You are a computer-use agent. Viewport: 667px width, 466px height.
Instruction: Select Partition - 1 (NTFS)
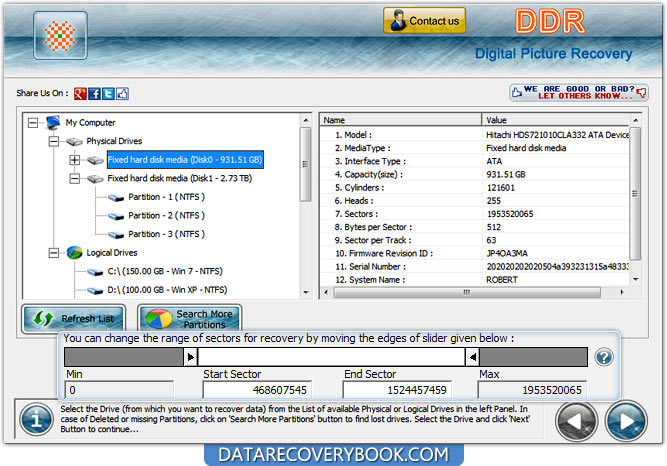point(166,197)
